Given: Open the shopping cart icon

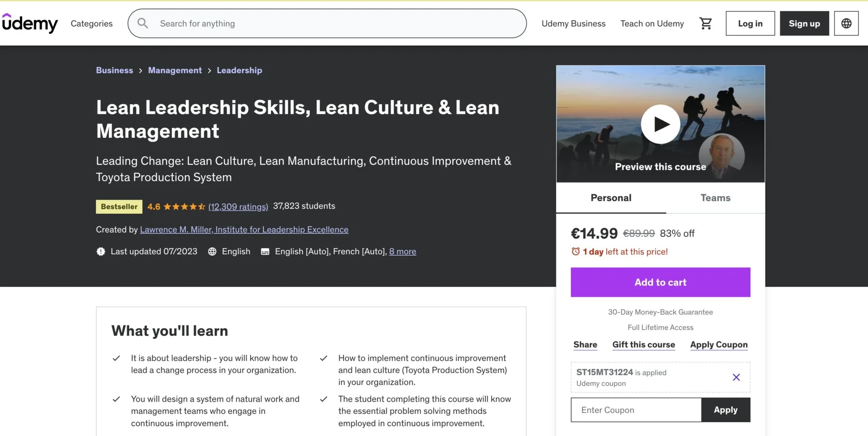Looking at the screenshot, I should (705, 23).
